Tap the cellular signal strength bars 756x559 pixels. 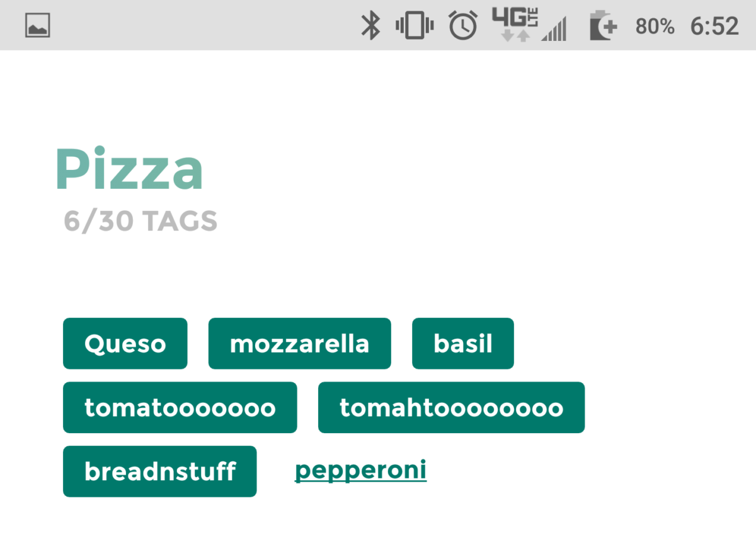554,29
